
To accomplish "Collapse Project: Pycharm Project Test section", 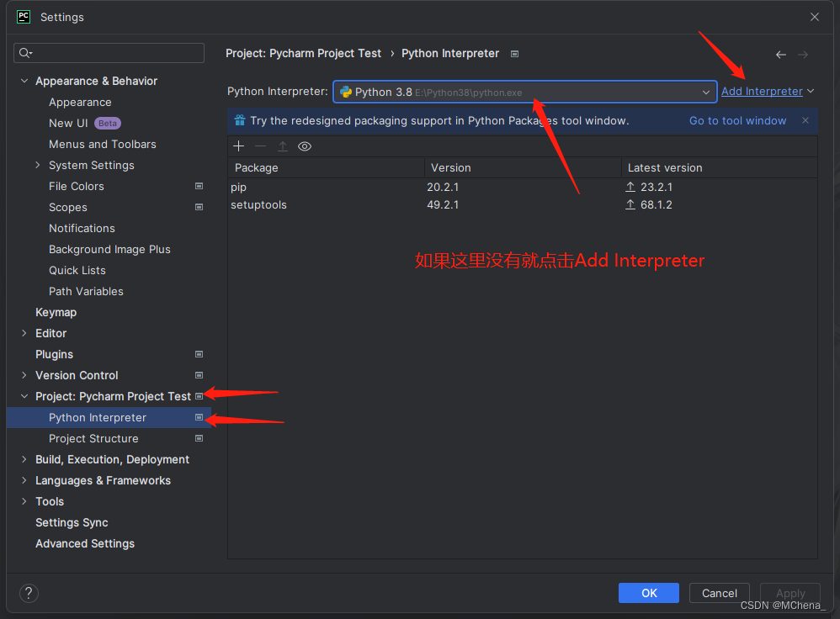I will [x=24, y=396].
